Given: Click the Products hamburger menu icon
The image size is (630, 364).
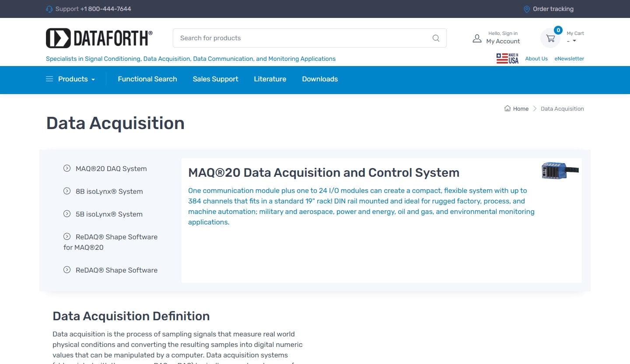Looking at the screenshot, I should click(49, 79).
